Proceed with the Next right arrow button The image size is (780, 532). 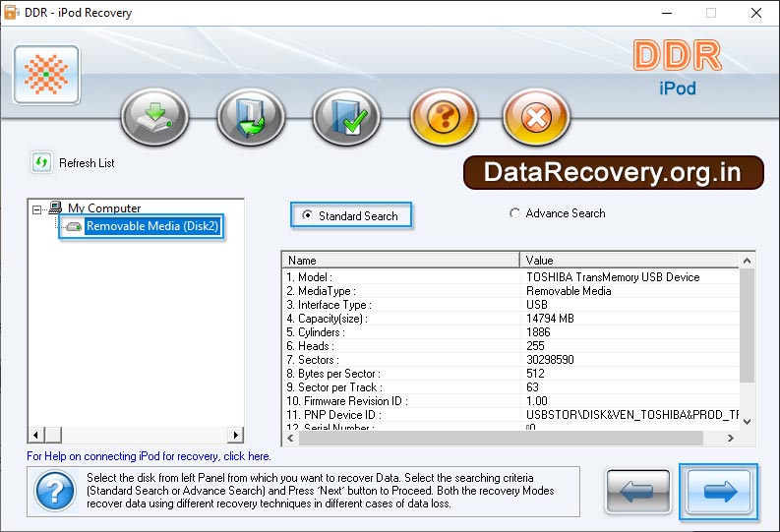click(719, 492)
